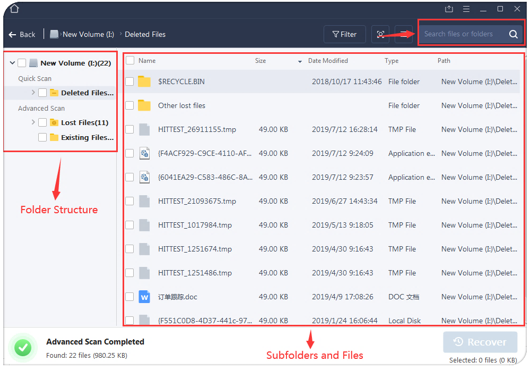This screenshot has width=529, height=369.
Task: Select New Volume (I:) breadcrumb
Action: [88, 34]
